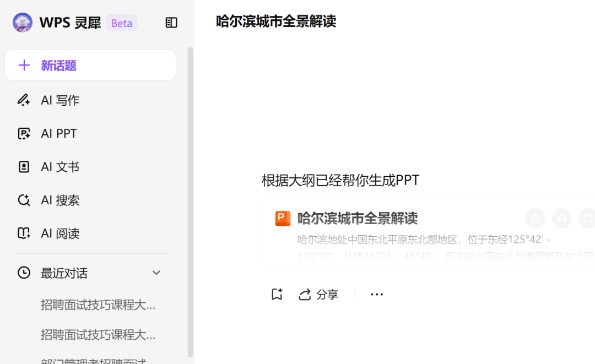Click the sidebar vertical scrollbar
This screenshot has height=364, width=595.
coord(191,202)
